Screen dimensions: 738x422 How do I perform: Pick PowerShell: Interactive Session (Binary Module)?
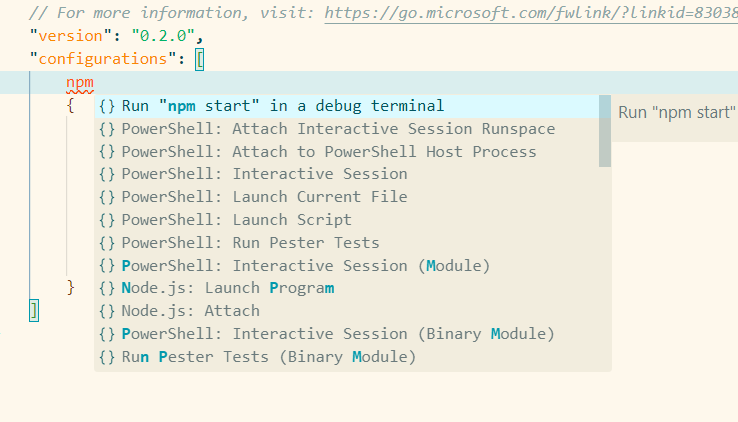pyautogui.click(x=347, y=334)
